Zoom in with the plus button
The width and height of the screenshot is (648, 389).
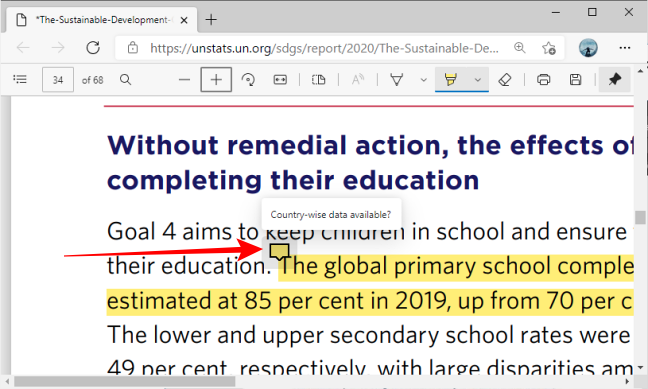tap(216, 79)
